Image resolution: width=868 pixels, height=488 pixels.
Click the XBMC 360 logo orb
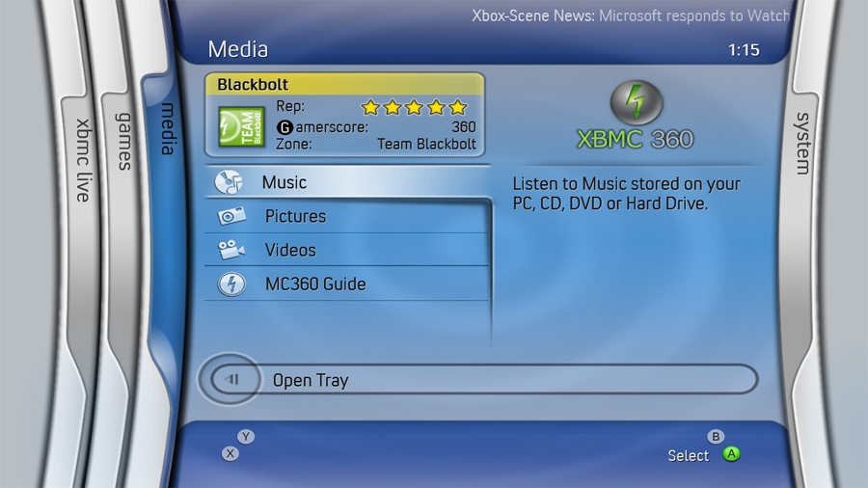637,103
